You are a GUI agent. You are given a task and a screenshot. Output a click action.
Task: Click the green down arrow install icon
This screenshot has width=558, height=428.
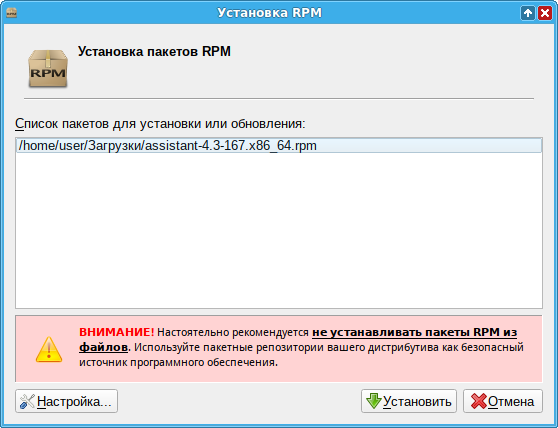pyautogui.click(x=374, y=401)
